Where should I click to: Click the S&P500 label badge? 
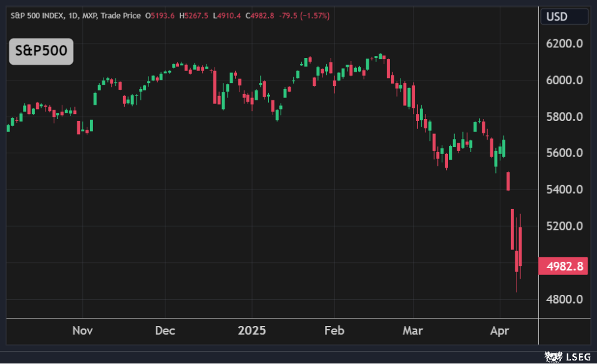coord(41,51)
